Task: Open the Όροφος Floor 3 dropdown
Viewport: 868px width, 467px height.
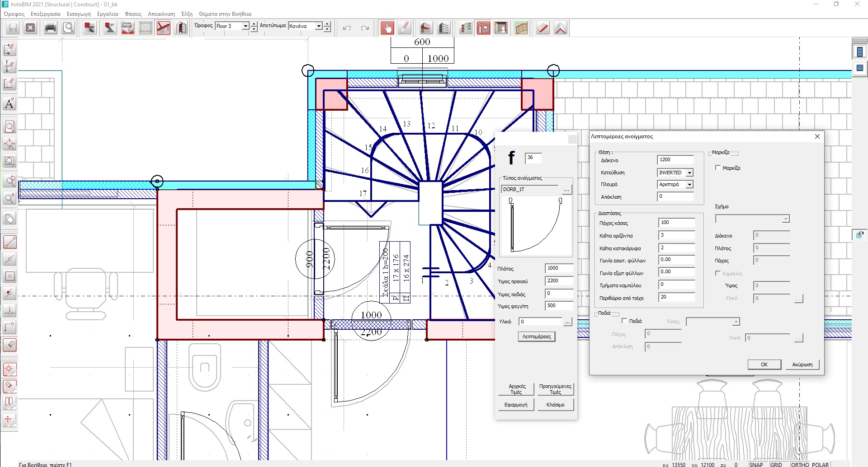Action: point(245,26)
